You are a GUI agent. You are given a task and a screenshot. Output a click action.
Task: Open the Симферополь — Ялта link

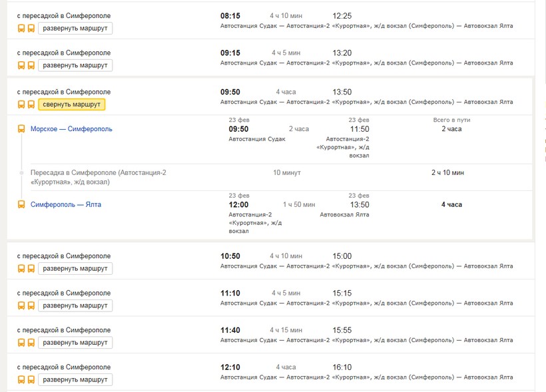(x=66, y=204)
